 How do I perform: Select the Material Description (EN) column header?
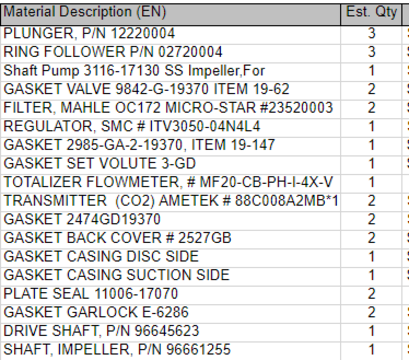pos(171,13)
